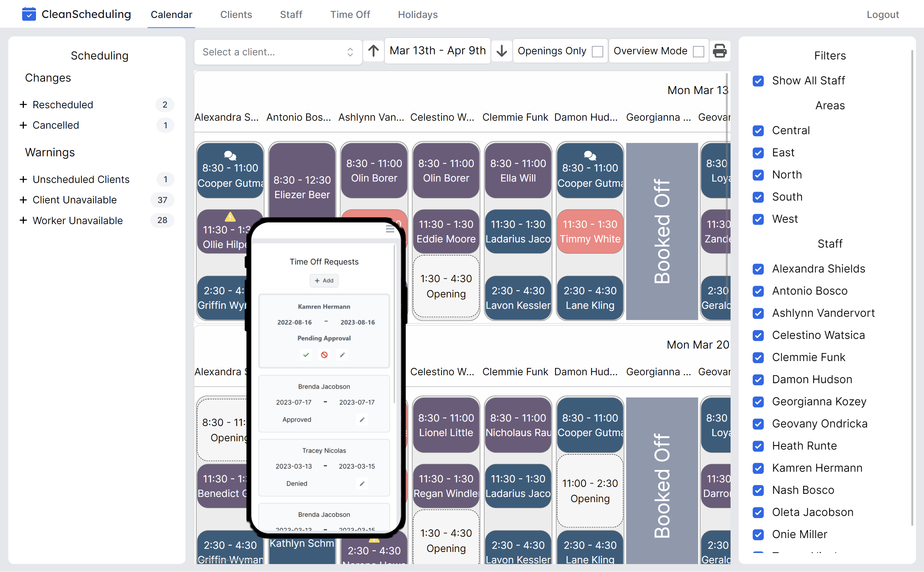Open the Select a client dropdown

click(278, 52)
